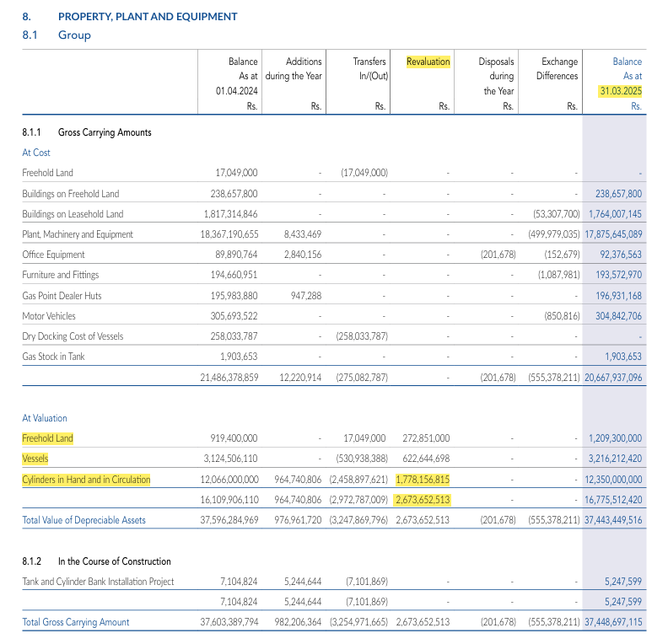This screenshot has height=644, width=668.
Task: Click the 'Buildings on Leasehold Land' row label
Action: [73, 214]
